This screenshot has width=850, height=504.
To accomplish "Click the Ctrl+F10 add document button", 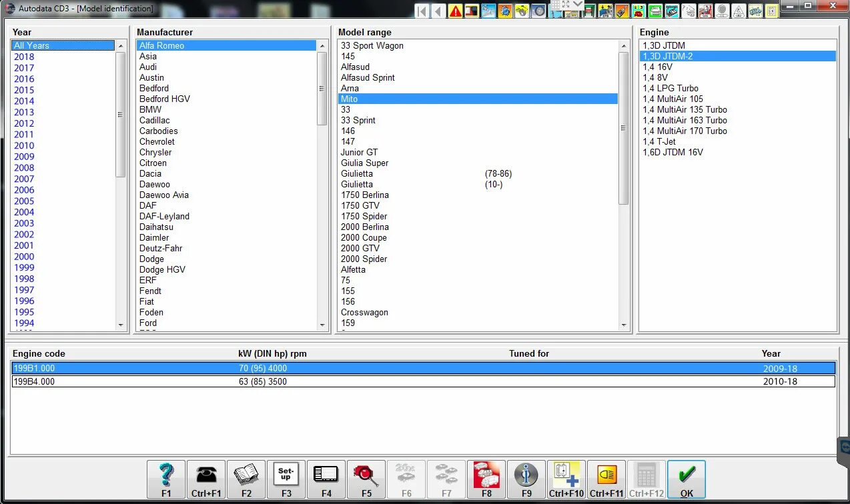I will pos(566,479).
